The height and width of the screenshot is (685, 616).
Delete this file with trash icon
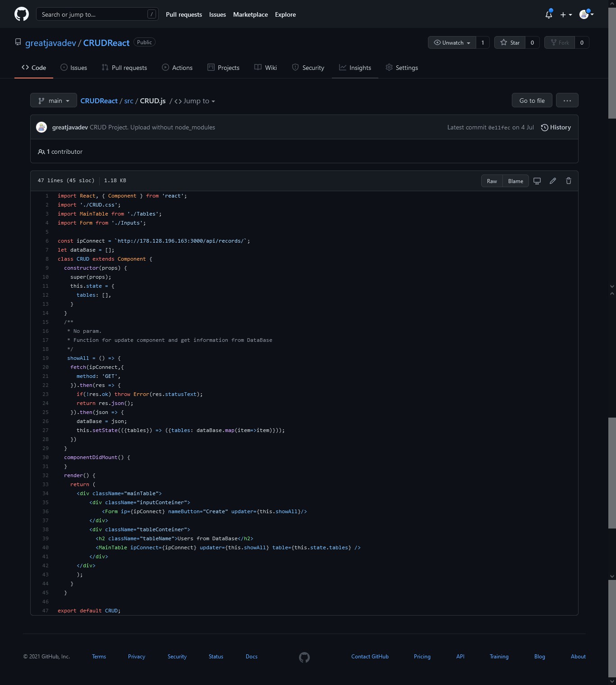pos(569,181)
